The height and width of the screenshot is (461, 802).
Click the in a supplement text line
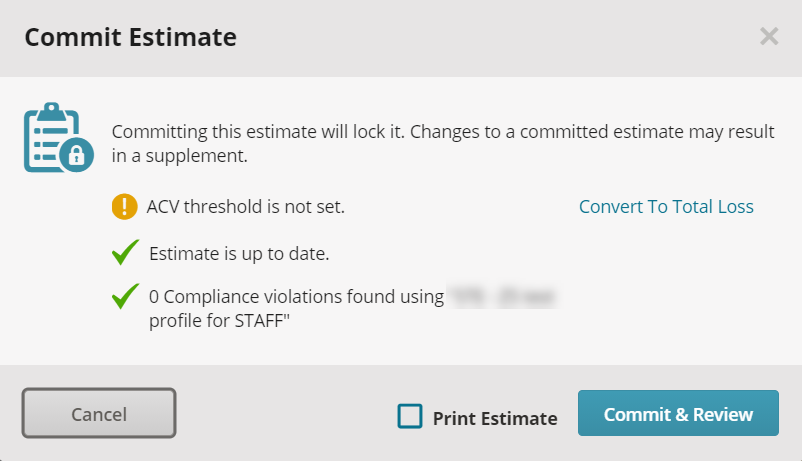tap(180, 156)
